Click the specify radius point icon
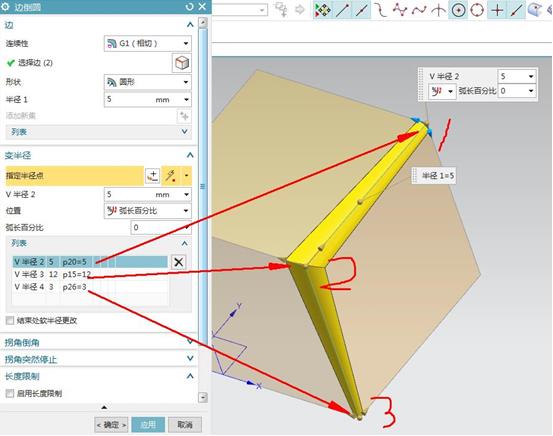The image size is (553, 436). (152, 176)
